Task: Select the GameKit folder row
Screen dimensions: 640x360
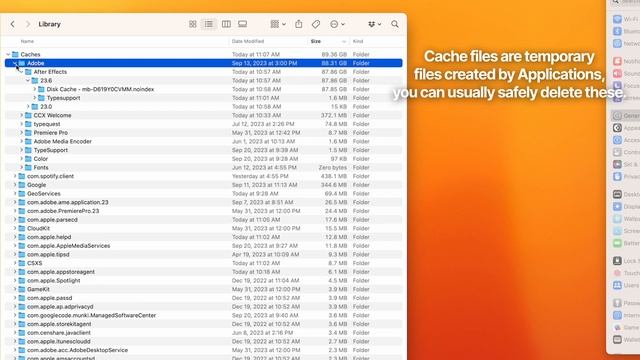Action: (x=203, y=289)
